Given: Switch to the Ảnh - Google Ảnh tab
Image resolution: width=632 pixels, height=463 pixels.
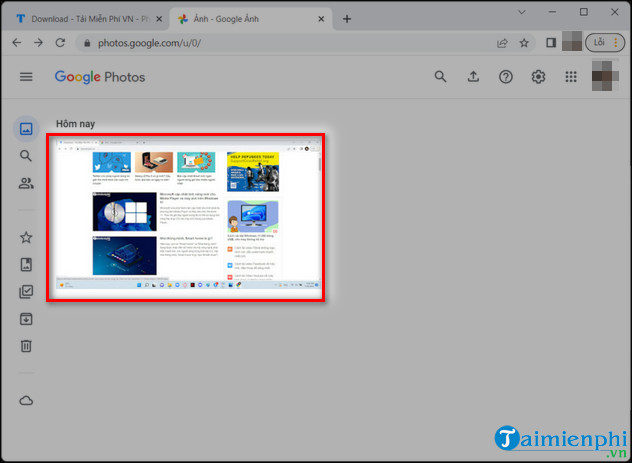Looking at the screenshot, I should [x=250, y=19].
